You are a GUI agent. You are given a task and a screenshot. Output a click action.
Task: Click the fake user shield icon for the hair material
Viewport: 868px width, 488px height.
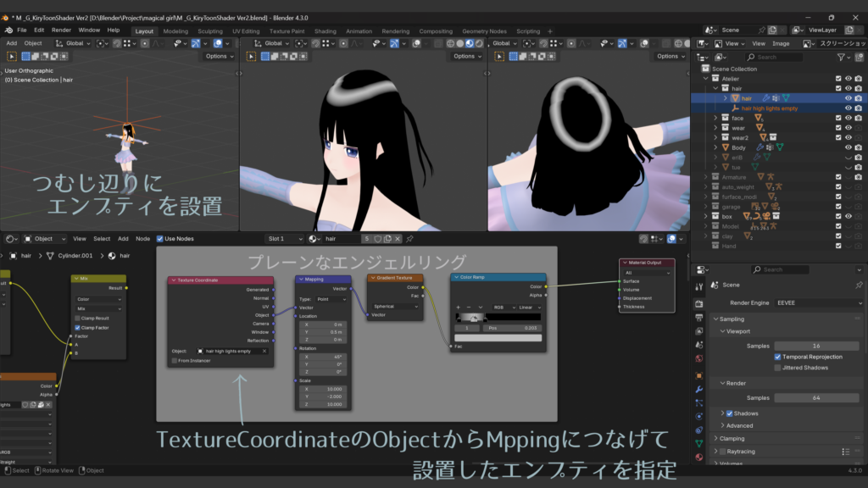378,239
